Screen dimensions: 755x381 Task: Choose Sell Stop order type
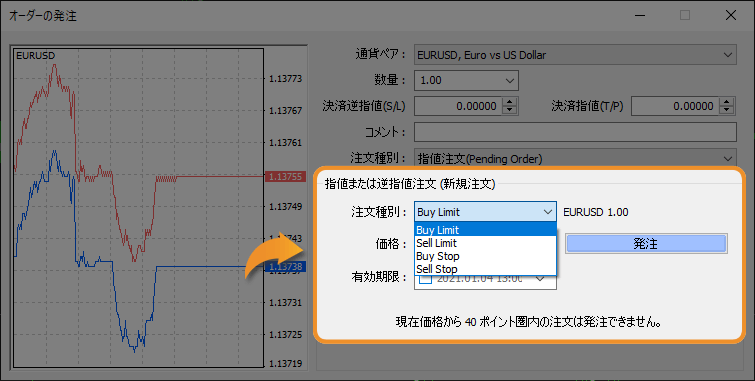tap(485, 269)
